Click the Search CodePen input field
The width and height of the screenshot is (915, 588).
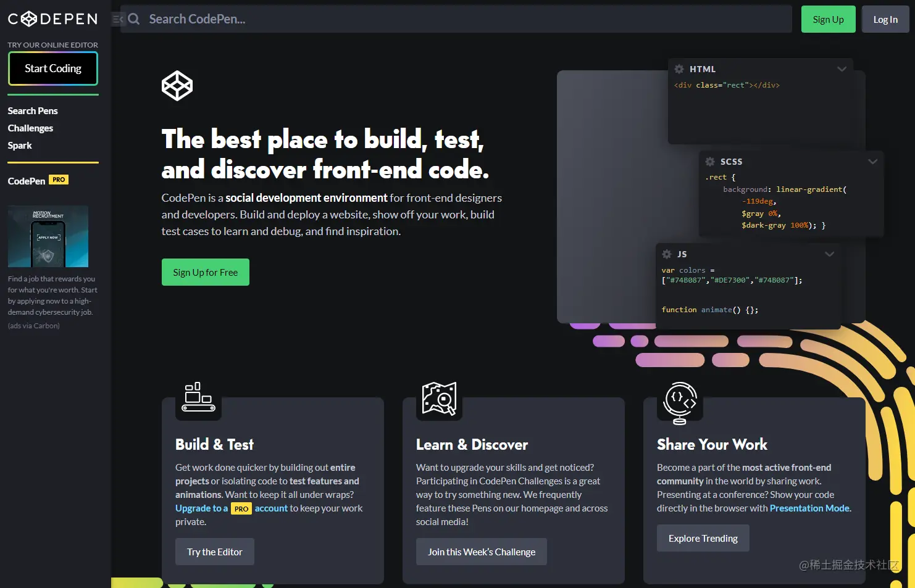click(x=456, y=19)
